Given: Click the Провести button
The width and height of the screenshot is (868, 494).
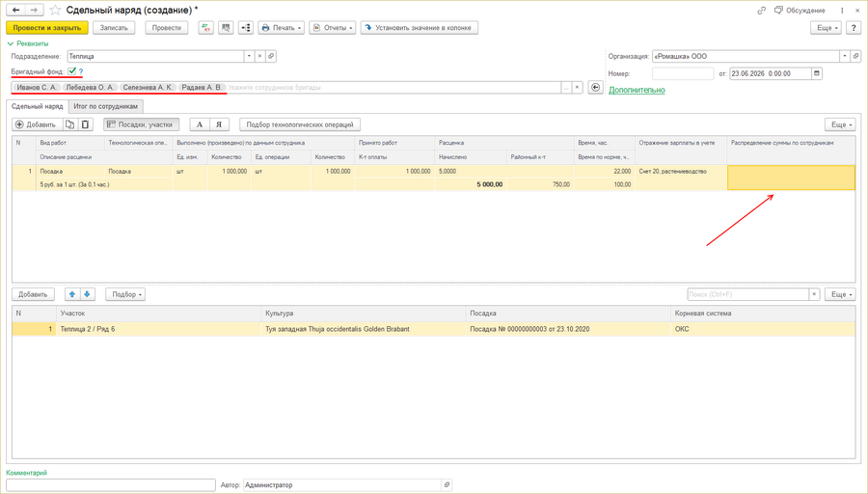Looking at the screenshot, I should pyautogui.click(x=167, y=28).
